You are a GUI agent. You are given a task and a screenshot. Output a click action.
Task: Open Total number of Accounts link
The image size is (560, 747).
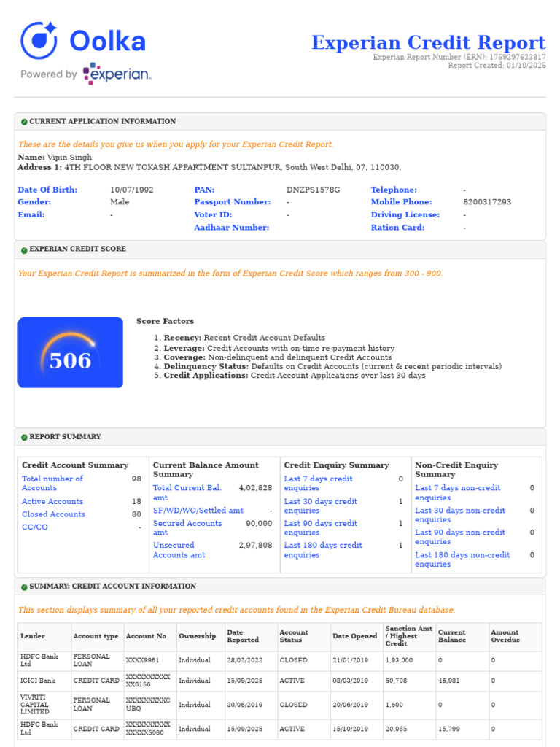pyautogui.click(x=52, y=483)
